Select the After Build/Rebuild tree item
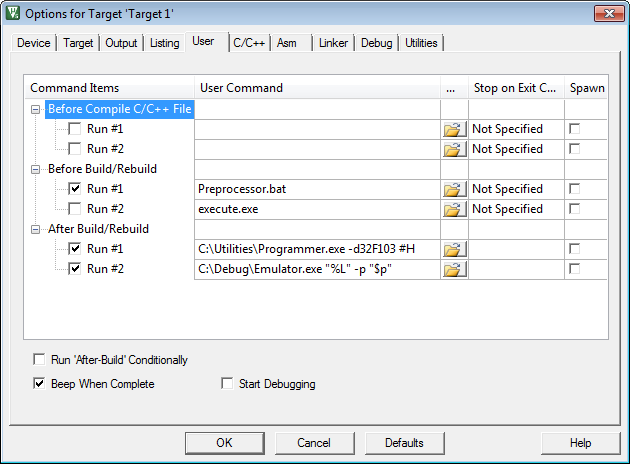Screen dimensions: 630x464 click(98, 229)
